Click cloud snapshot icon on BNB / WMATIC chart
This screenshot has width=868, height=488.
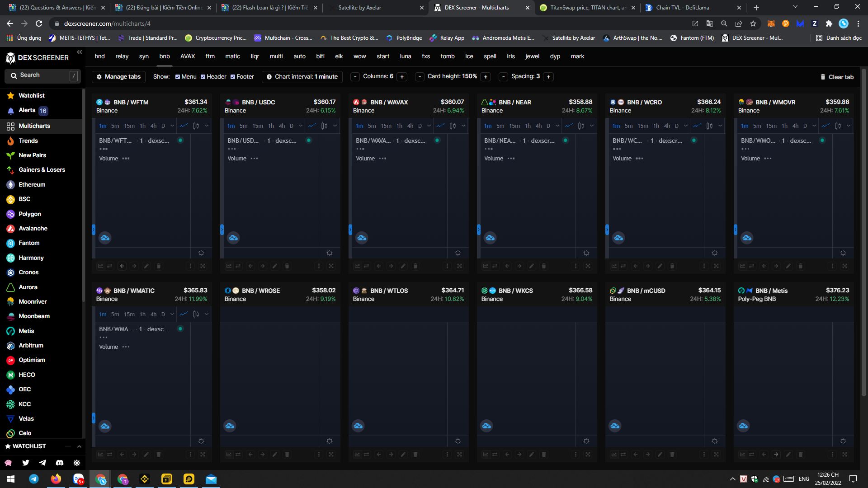point(105,426)
